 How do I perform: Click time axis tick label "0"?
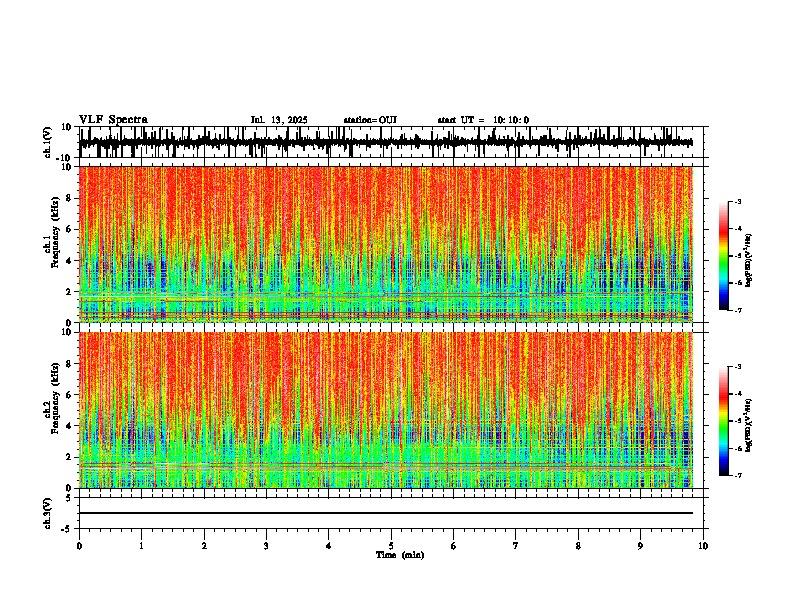79,546
